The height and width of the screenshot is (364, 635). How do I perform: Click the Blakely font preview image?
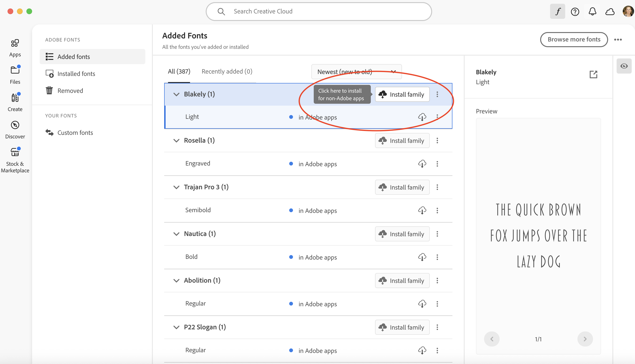pyautogui.click(x=538, y=236)
